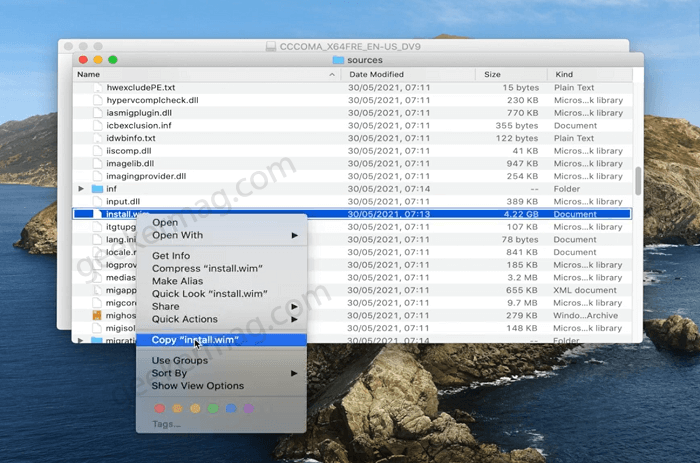Image resolution: width=700 pixels, height=463 pixels.
Task: Open the Share submenu arrow
Action: 294,306
